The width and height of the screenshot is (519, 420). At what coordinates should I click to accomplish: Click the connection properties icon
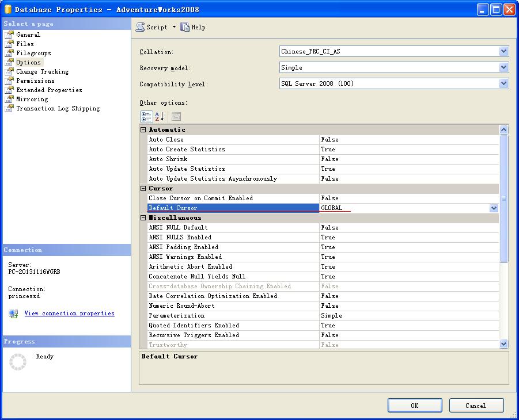[13, 314]
